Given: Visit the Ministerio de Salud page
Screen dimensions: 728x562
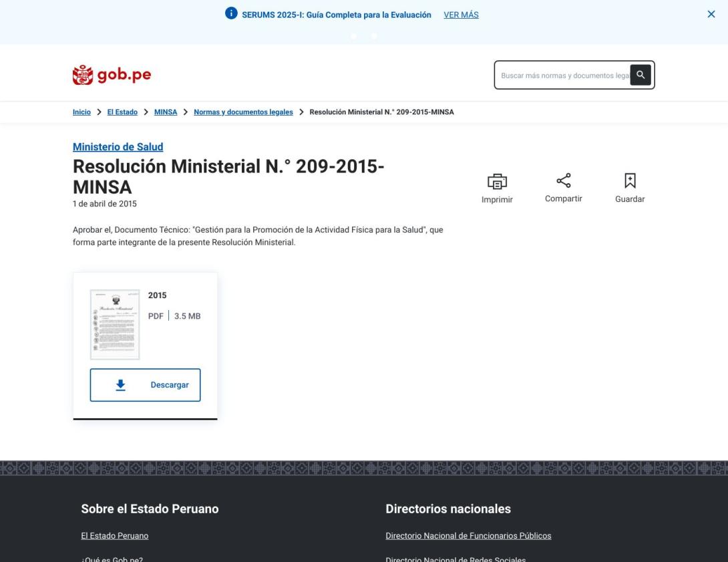Looking at the screenshot, I should (x=118, y=146).
